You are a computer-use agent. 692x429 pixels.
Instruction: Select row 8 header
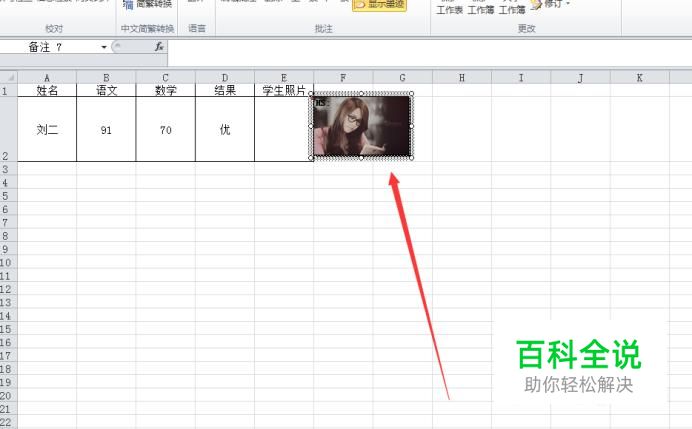8,236
